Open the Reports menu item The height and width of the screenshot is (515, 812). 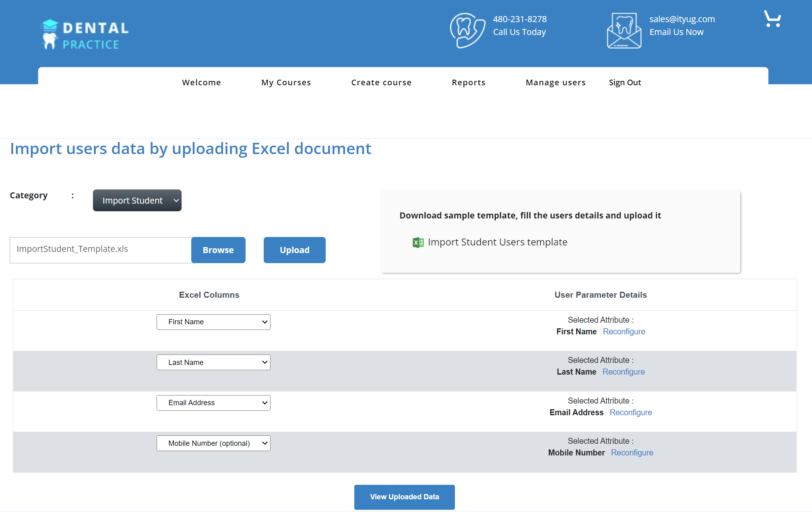pos(469,82)
